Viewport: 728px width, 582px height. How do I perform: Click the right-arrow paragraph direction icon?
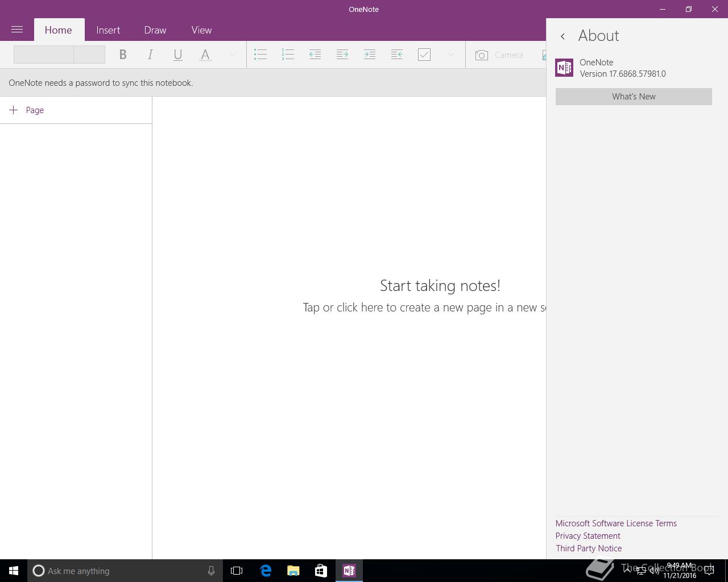pos(342,55)
